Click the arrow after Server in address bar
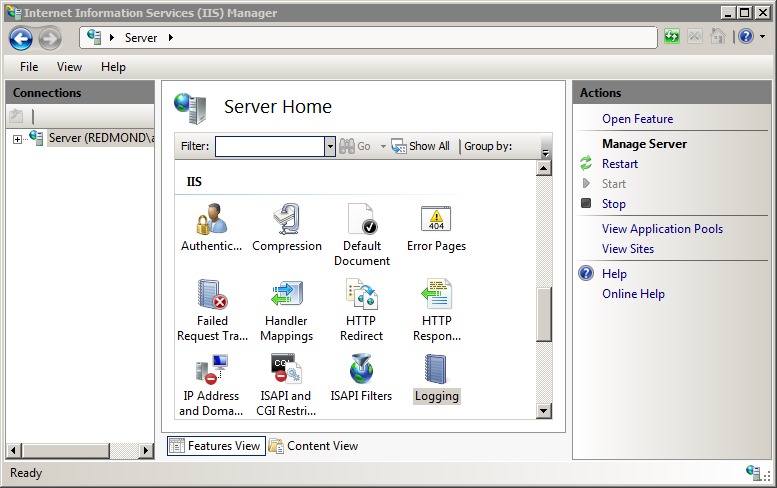The image size is (777, 488). 171,38
